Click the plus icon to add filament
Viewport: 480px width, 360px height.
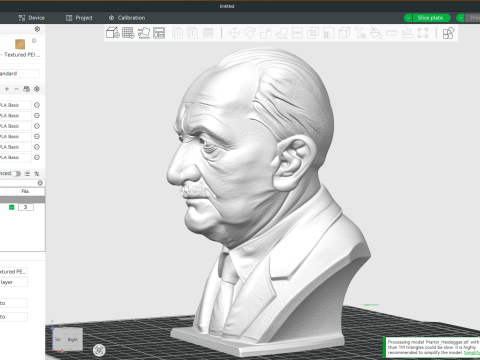[x=7, y=89]
